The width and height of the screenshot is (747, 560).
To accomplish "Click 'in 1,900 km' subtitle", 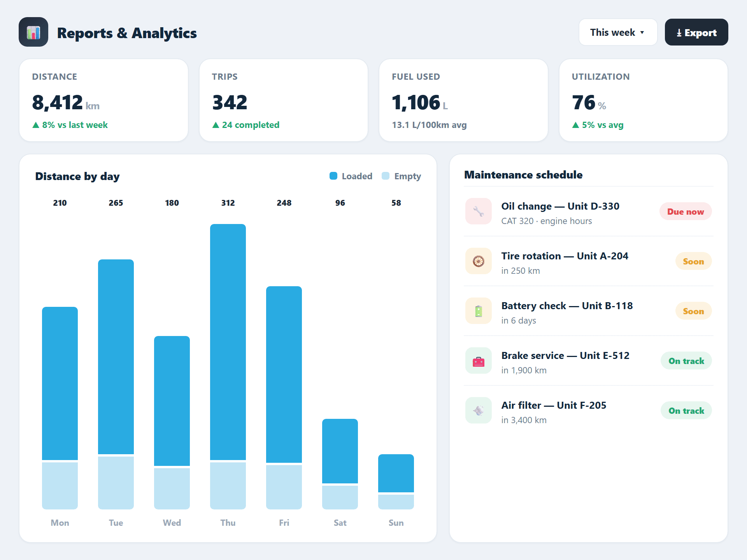I will pyautogui.click(x=524, y=370).
